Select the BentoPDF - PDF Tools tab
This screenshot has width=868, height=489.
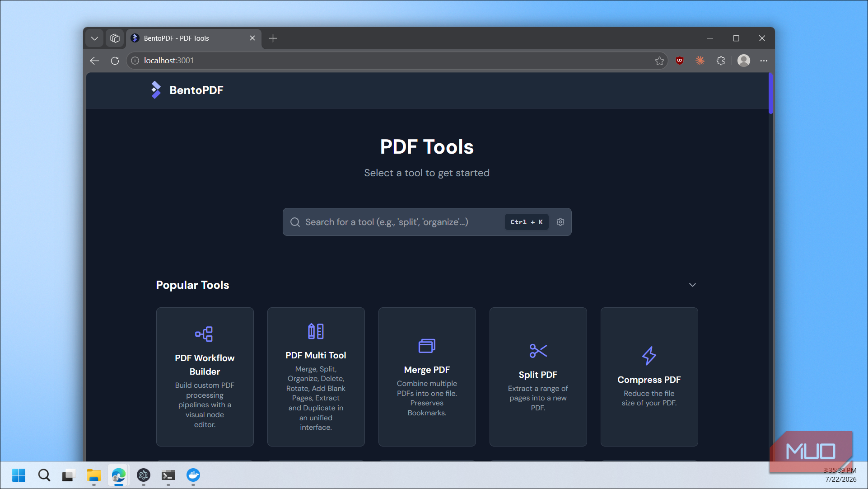pyautogui.click(x=193, y=38)
